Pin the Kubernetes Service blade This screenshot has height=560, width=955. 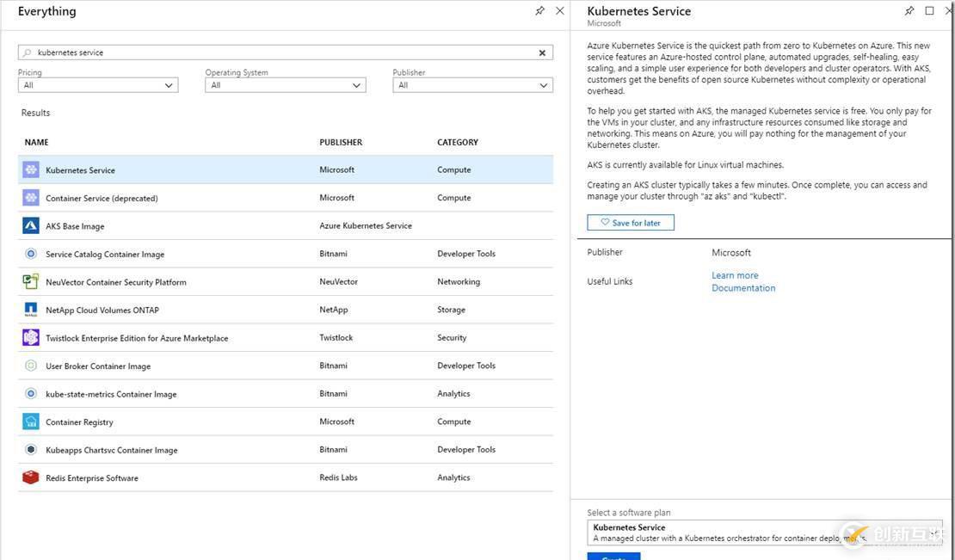click(909, 11)
